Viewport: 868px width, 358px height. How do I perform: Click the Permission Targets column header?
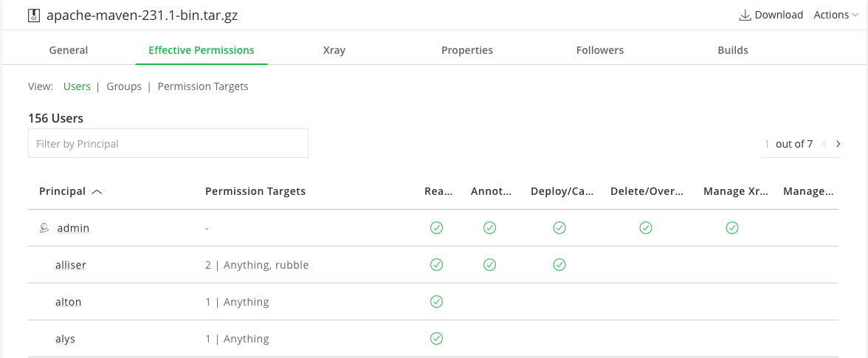tap(255, 191)
